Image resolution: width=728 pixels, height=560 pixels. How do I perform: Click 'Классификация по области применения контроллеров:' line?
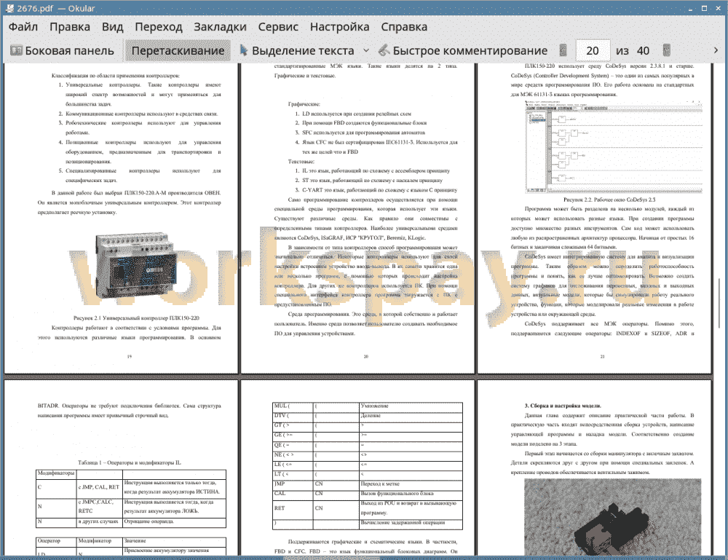116,75
